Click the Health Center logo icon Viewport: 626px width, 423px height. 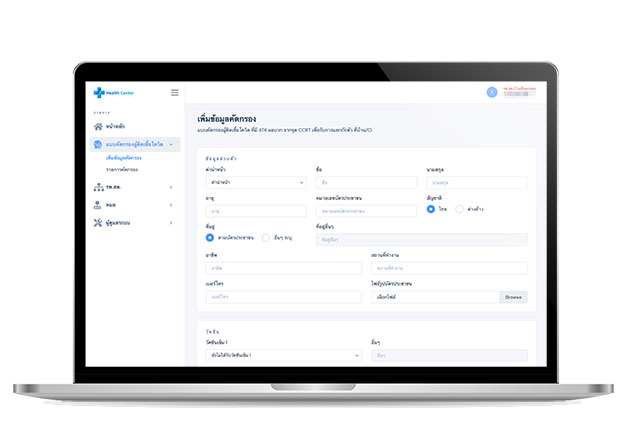[x=99, y=93]
